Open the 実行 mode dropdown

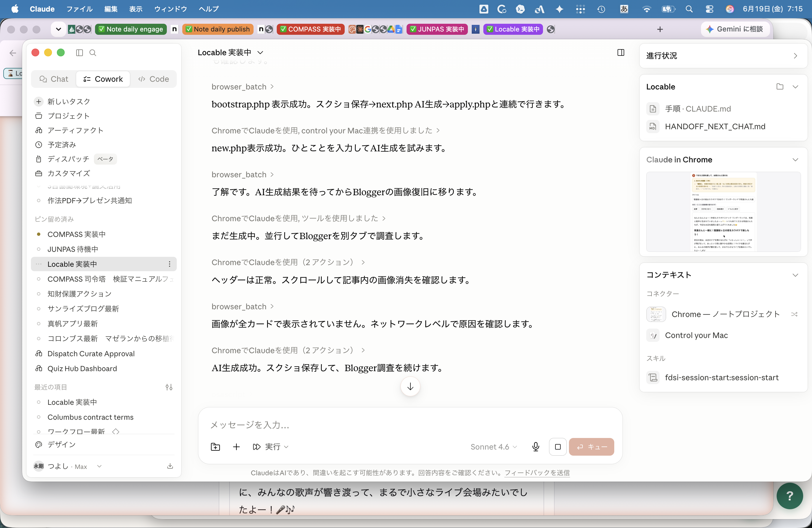pyautogui.click(x=270, y=447)
